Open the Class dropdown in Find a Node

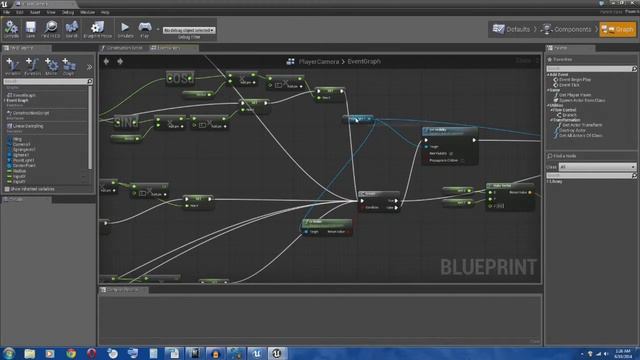tap(597, 167)
